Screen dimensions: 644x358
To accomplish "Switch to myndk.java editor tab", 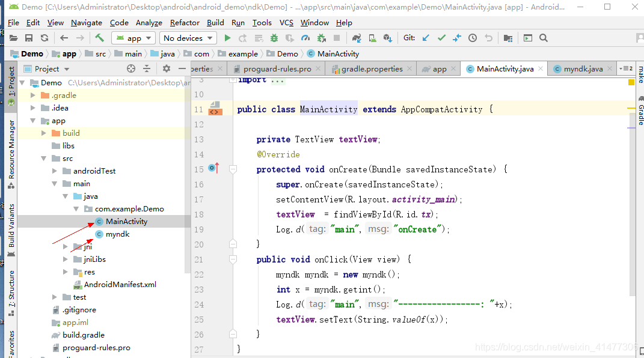I will [583, 69].
